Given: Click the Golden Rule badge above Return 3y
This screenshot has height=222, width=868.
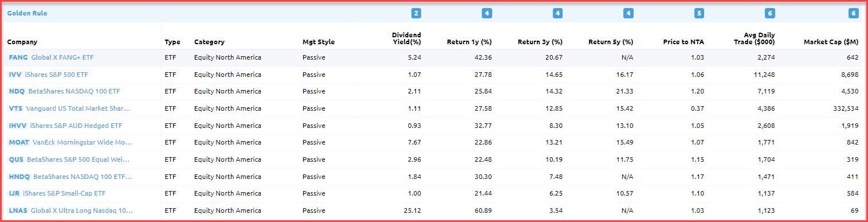Looking at the screenshot, I should [x=557, y=13].
